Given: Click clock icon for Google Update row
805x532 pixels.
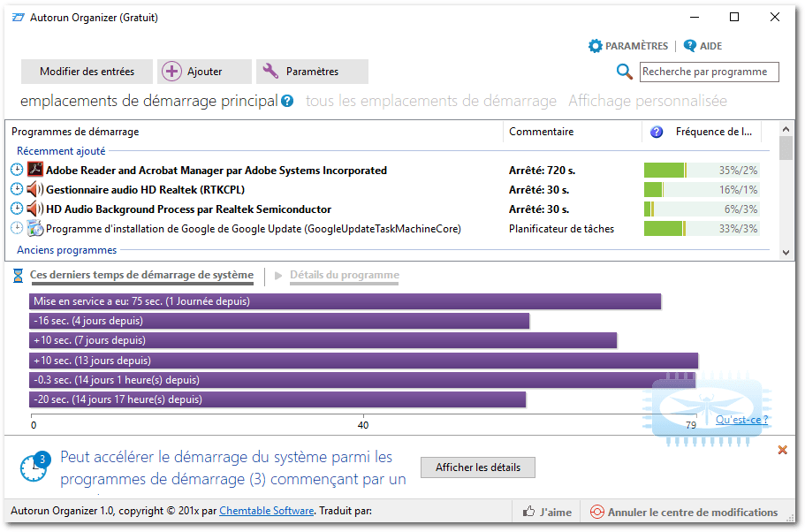Looking at the screenshot, I should (17, 228).
